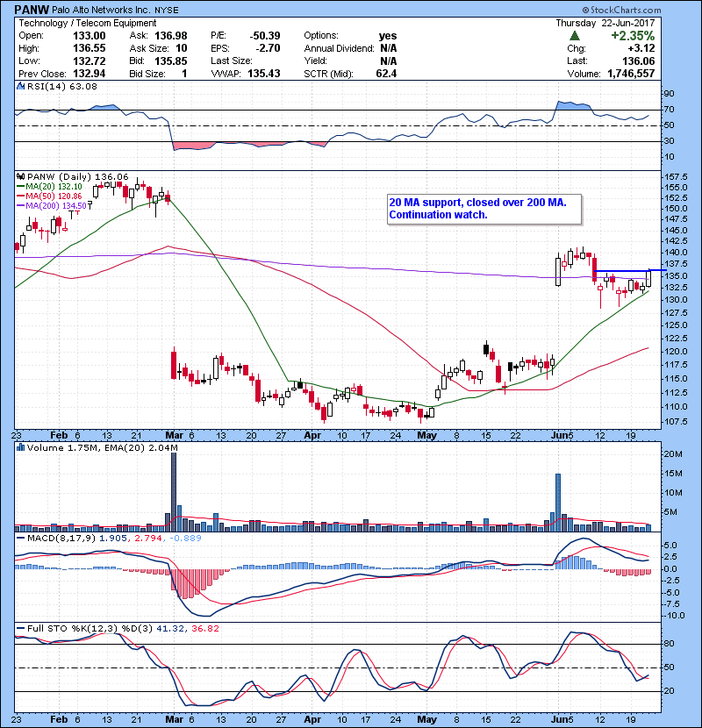Click the Chg value +3.12
Image resolution: width=702 pixels, height=728 pixels.
(641, 48)
